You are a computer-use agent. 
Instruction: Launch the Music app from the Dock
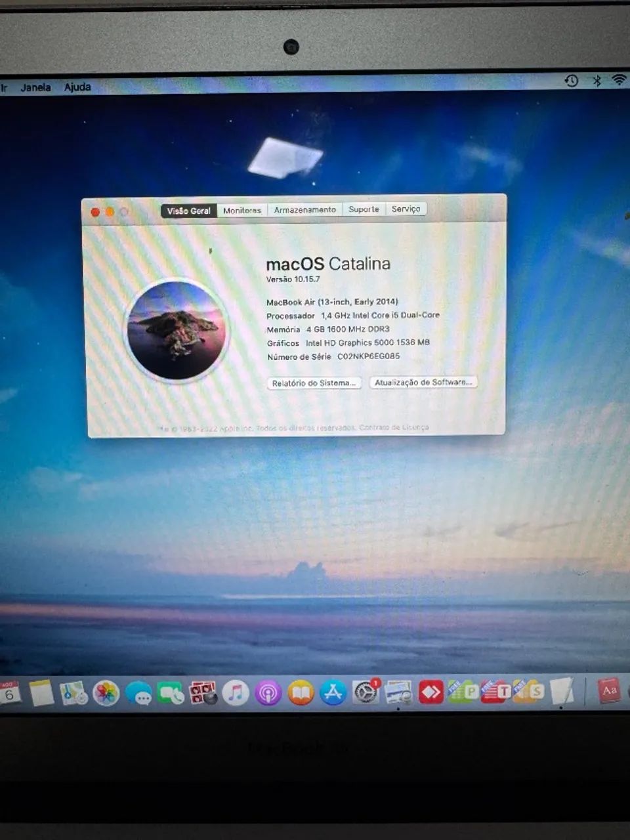coord(236,693)
